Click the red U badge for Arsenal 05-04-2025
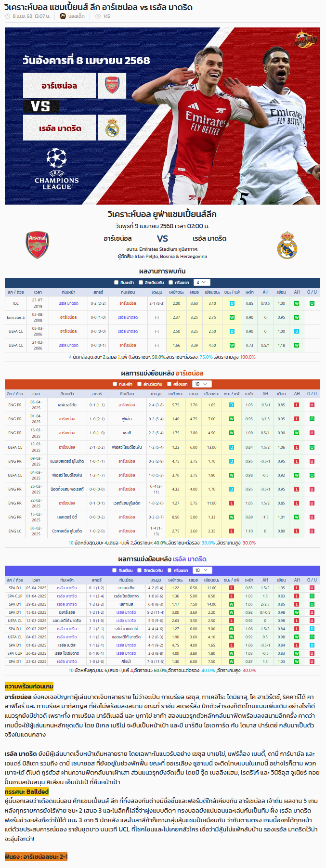Viewport: 326px width, 868px height. pyautogui.click(x=312, y=405)
